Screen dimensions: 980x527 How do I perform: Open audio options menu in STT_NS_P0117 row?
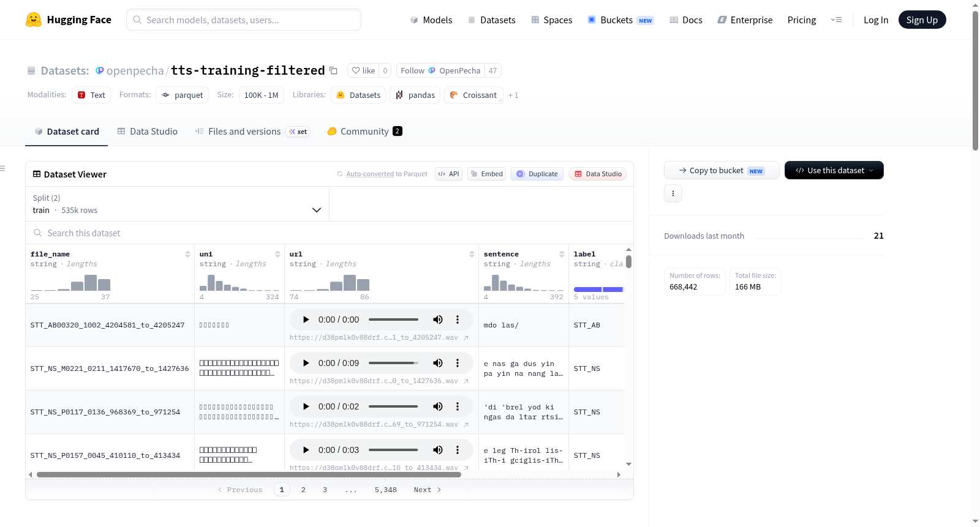coord(458,406)
